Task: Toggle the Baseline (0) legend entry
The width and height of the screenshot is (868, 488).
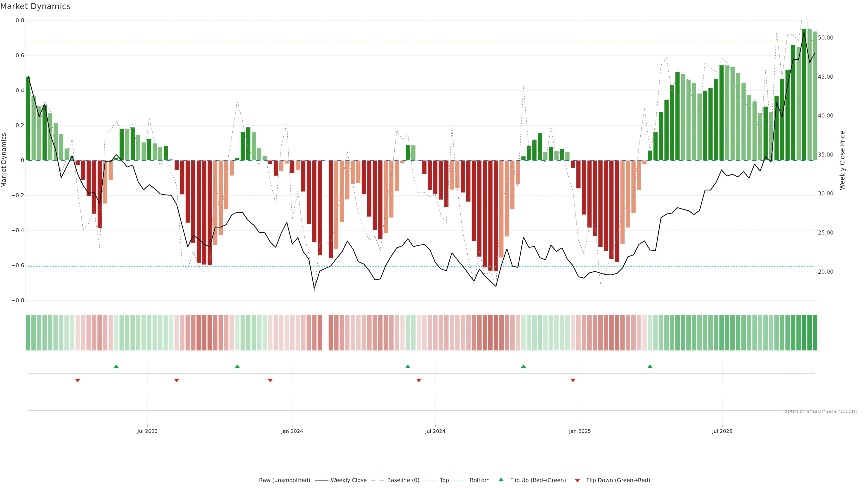Action: pos(403,480)
